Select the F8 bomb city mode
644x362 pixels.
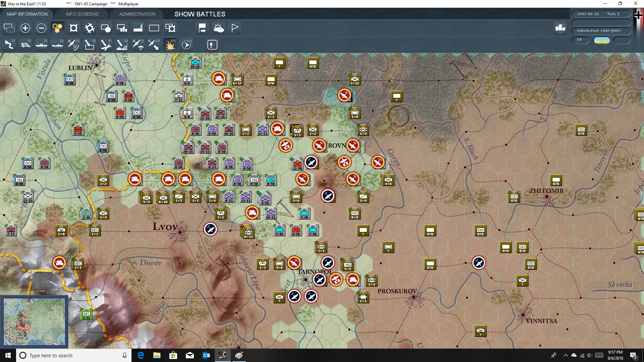coord(122,45)
